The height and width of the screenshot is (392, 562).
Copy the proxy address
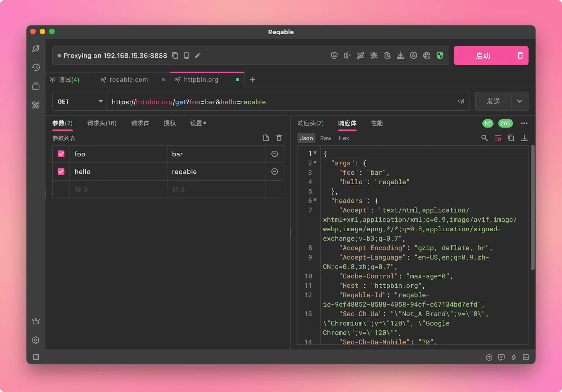(175, 55)
